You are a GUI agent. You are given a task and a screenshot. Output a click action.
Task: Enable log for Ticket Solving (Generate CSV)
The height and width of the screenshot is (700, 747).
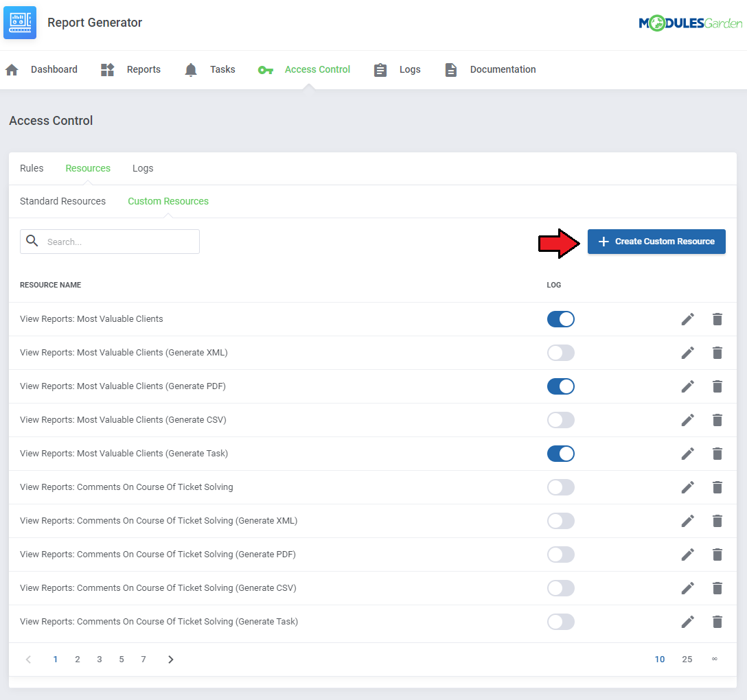(x=561, y=588)
